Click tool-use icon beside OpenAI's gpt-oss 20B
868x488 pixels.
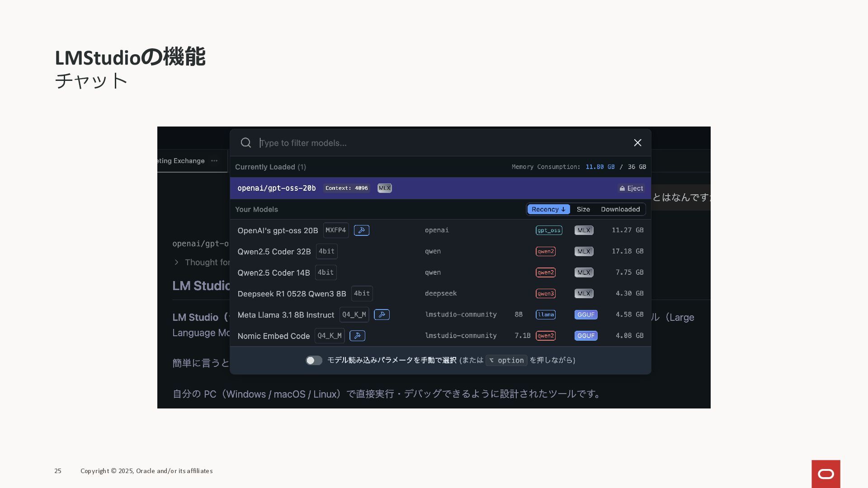coord(361,230)
